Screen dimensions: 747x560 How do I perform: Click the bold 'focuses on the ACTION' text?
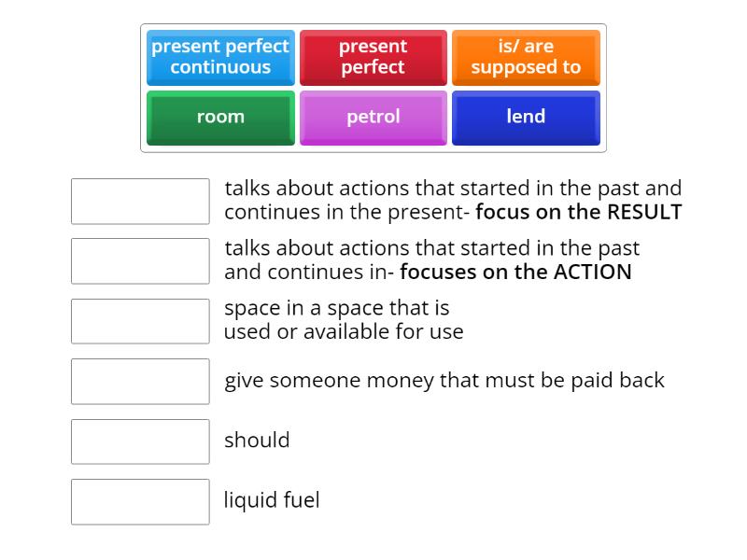[x=515, y=272]
